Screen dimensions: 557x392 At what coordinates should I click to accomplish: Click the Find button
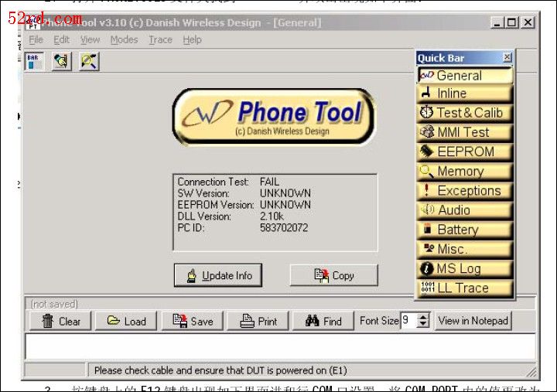click(x=323, y=321)
